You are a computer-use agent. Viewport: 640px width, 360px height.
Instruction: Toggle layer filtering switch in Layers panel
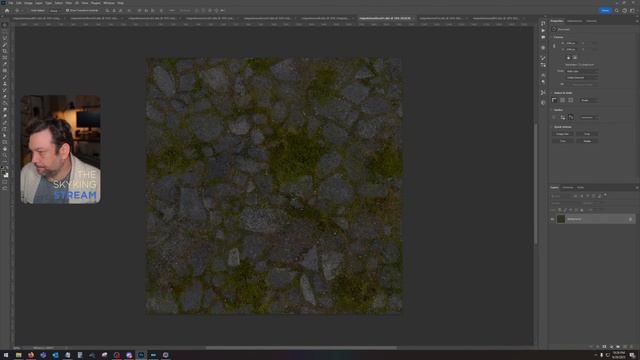click(605, 195)
